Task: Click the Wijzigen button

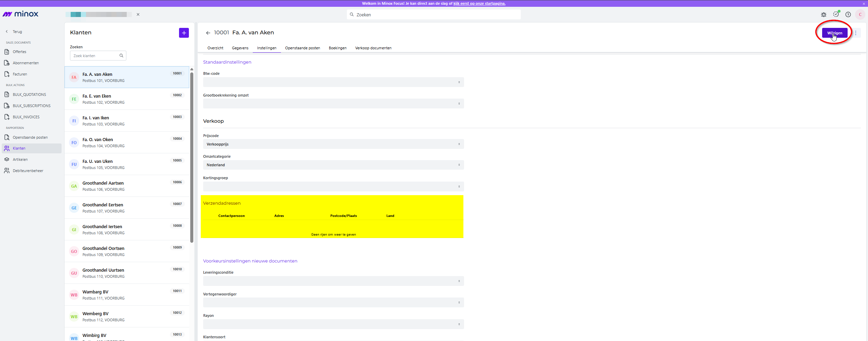Action: [835, 33]
